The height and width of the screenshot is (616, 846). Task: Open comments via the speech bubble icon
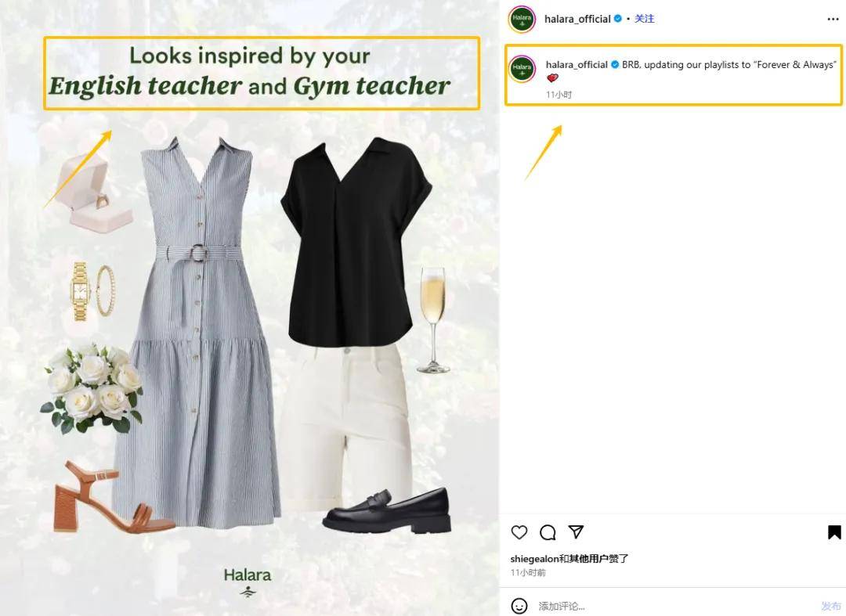pos(548,532)
